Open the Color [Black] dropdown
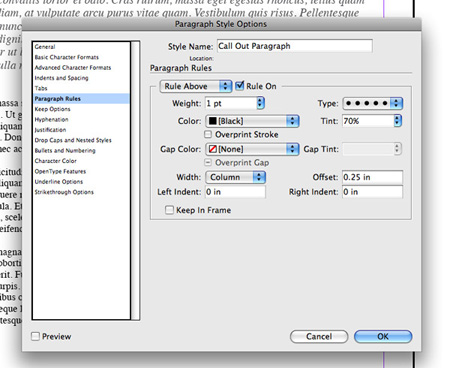The width and height of the screenshot is (450, 368). (x=252, y=121)
